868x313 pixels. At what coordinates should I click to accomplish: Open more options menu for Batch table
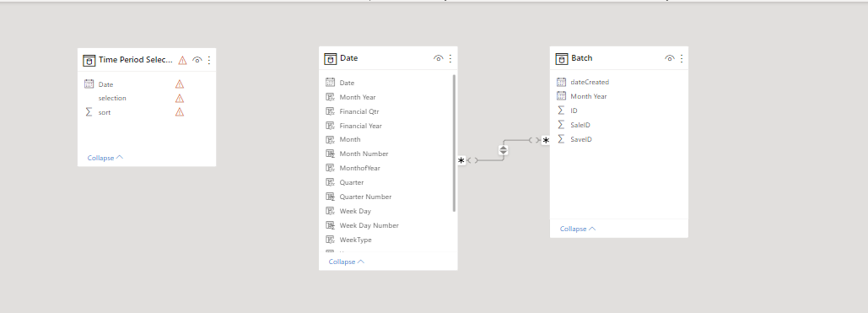[682, 58]
